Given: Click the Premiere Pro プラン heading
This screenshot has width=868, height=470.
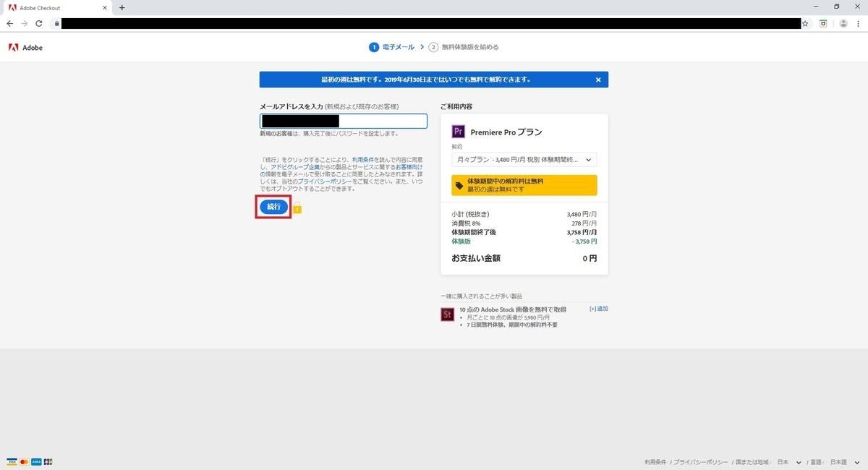Looking at the screenshot, I should (506, 132).
